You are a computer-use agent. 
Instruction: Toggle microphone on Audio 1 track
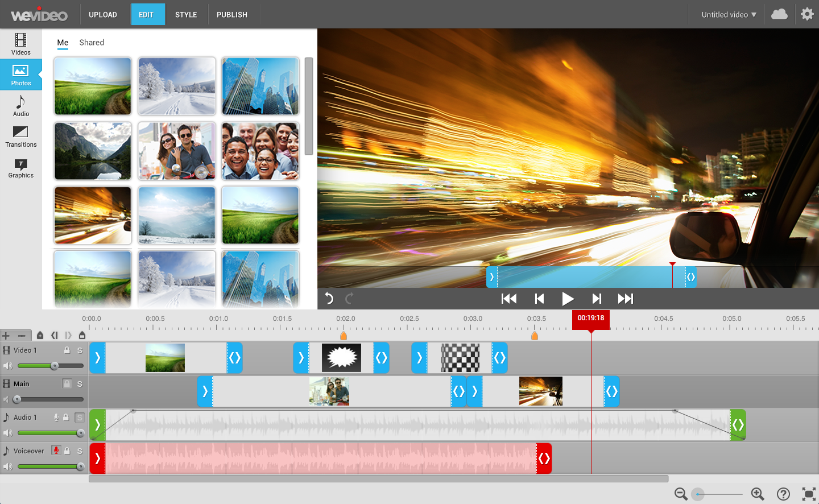(x=56, y=417)
